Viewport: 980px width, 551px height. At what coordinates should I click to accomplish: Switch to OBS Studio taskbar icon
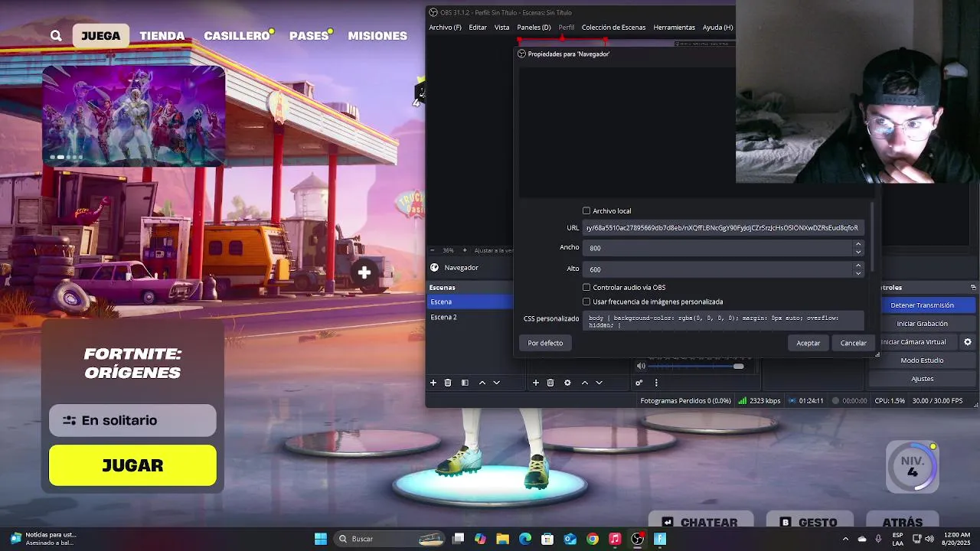click(637, 539)
